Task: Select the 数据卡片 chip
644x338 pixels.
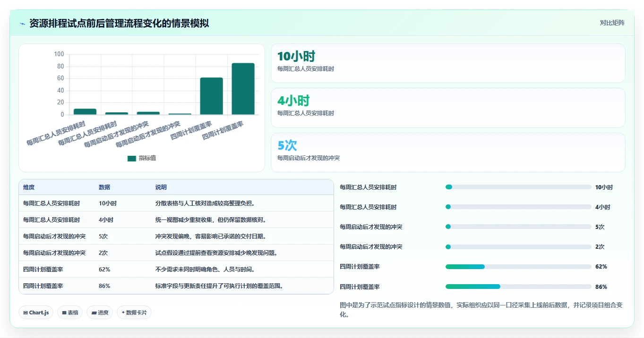Action: (134, 313)
